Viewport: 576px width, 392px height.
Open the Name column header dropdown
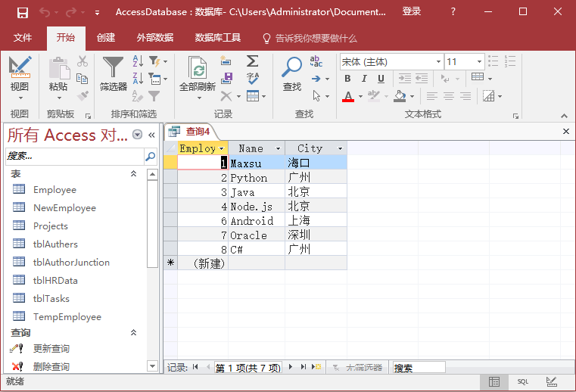(x=278, y=149)
